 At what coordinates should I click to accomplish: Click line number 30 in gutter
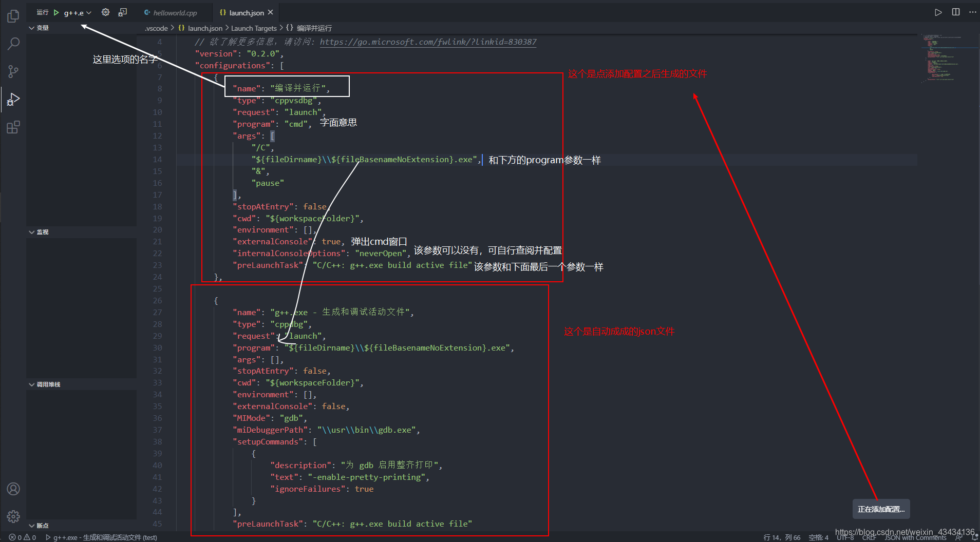click(x=157, y=348)
